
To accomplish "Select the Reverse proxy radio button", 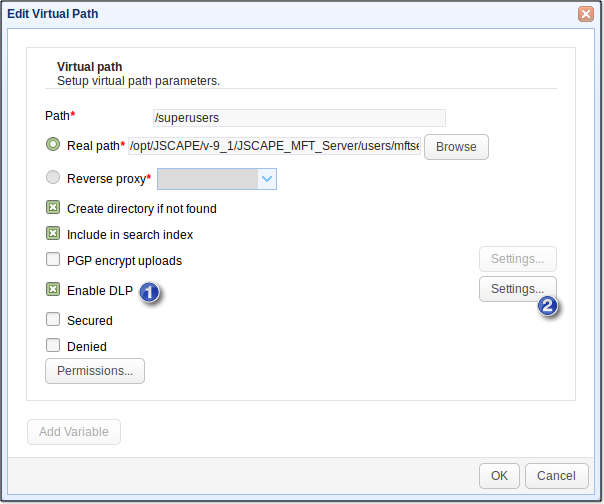I will pyautogui.click(x=53, y=178).
